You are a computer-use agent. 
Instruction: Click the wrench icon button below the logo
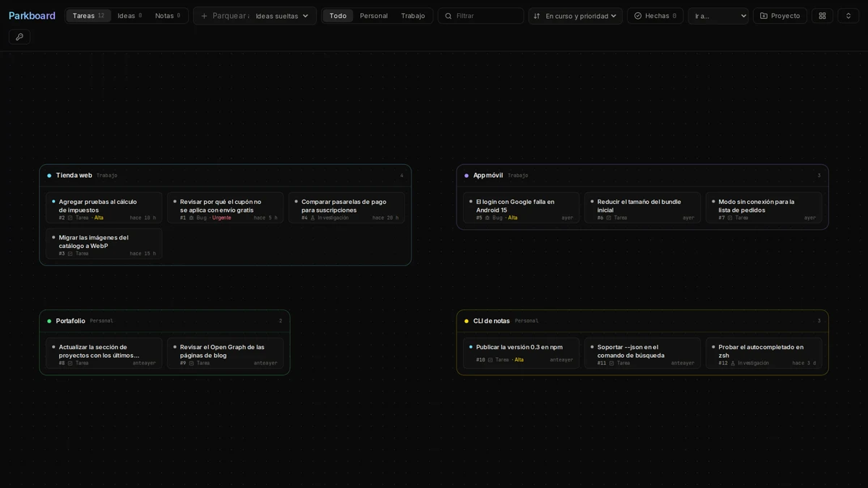click(20, 37)
